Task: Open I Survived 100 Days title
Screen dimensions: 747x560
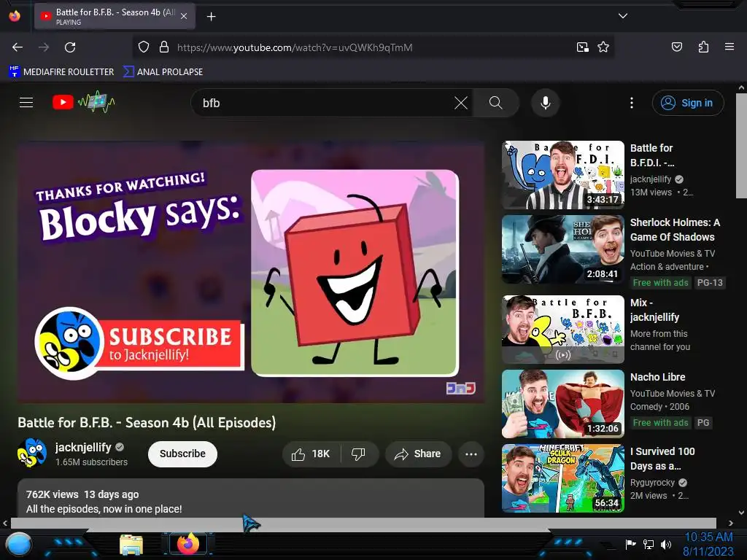Action: point(662,459)
